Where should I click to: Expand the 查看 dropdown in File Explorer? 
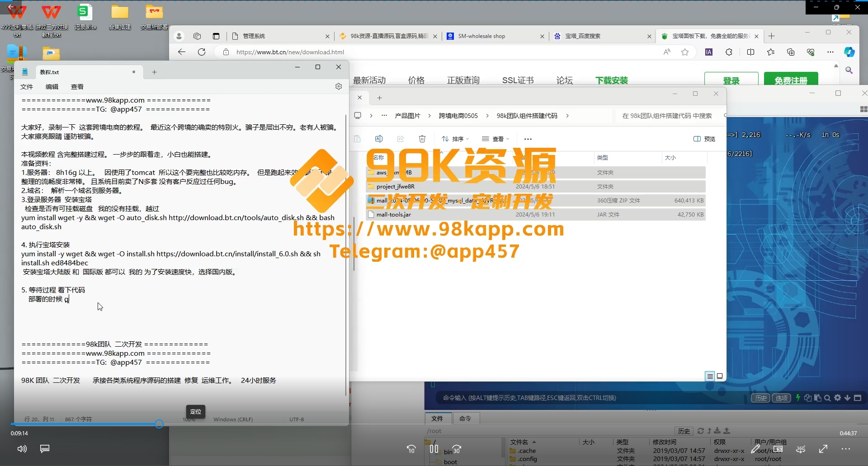point(495,139)
